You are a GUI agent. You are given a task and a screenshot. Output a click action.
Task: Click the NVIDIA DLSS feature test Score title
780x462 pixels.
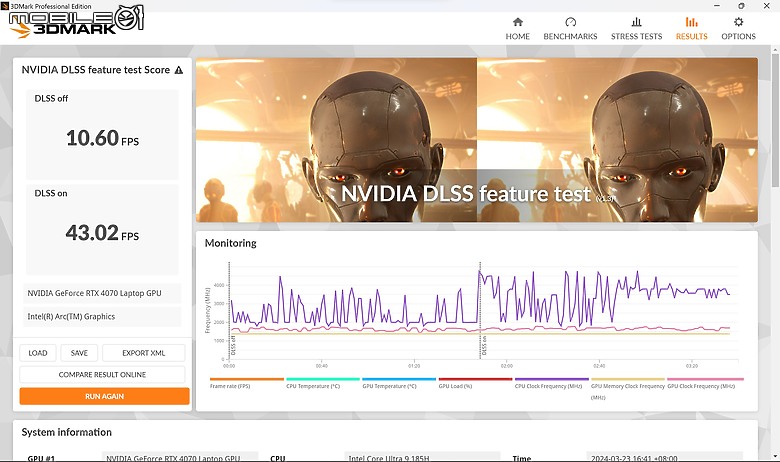[x=96, y=70]
